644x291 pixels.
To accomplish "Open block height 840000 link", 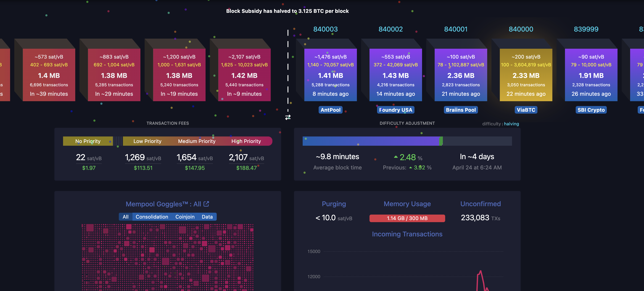I will point(521,29).
